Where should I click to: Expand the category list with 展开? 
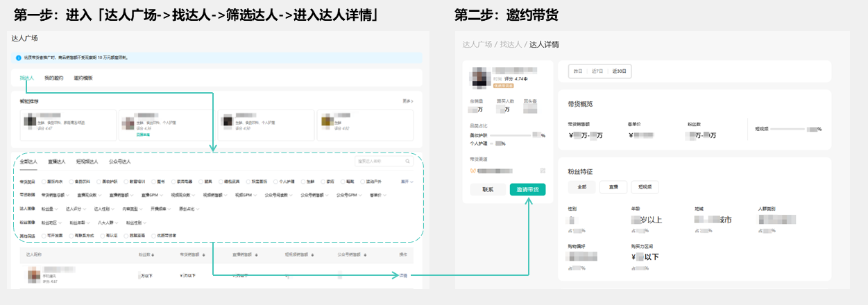407,182
